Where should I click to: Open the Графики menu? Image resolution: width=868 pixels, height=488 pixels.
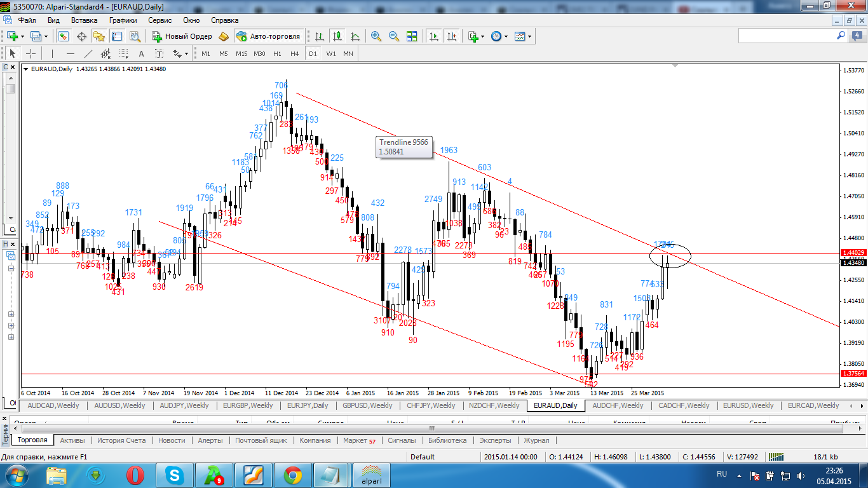click(123, 20)
